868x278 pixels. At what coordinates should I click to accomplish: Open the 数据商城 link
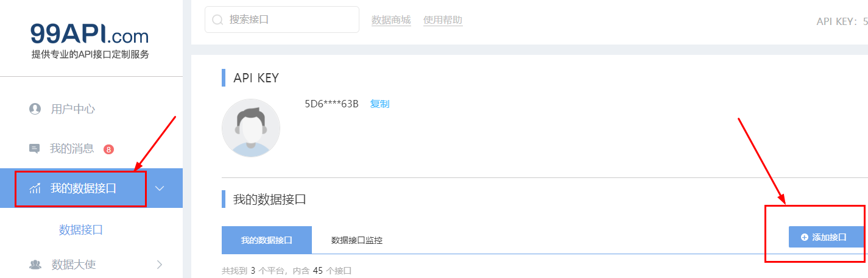[391, 20]
